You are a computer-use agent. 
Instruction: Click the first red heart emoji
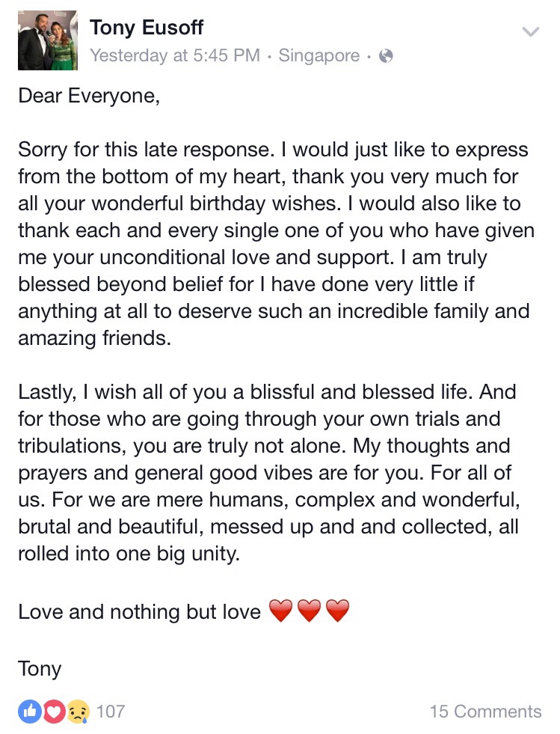pyautogui.click(x=280, y=612)
